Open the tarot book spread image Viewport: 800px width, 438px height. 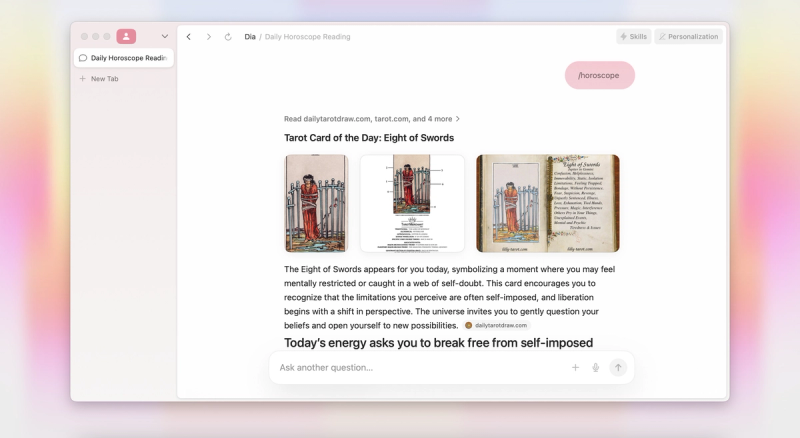click(548, 203)
